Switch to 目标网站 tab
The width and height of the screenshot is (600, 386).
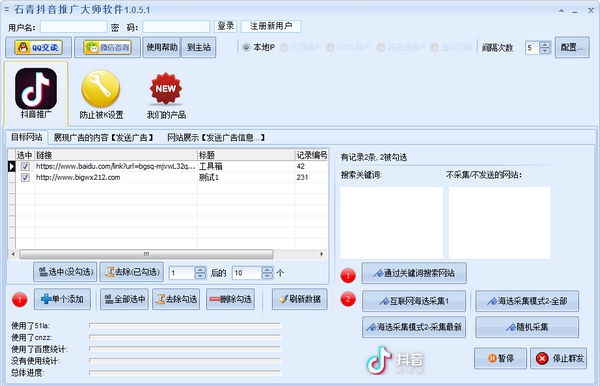point(26,137)
